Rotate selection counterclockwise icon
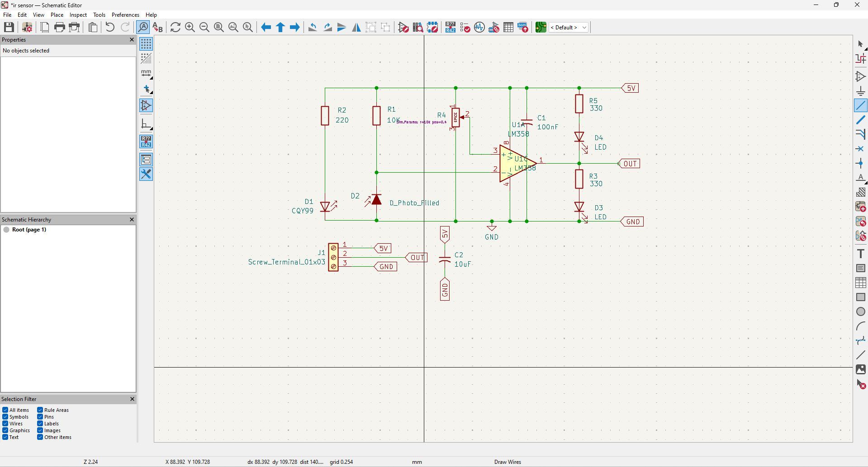Image resolution: width=868 pixels, height=467 pixels. click(313, 27)
